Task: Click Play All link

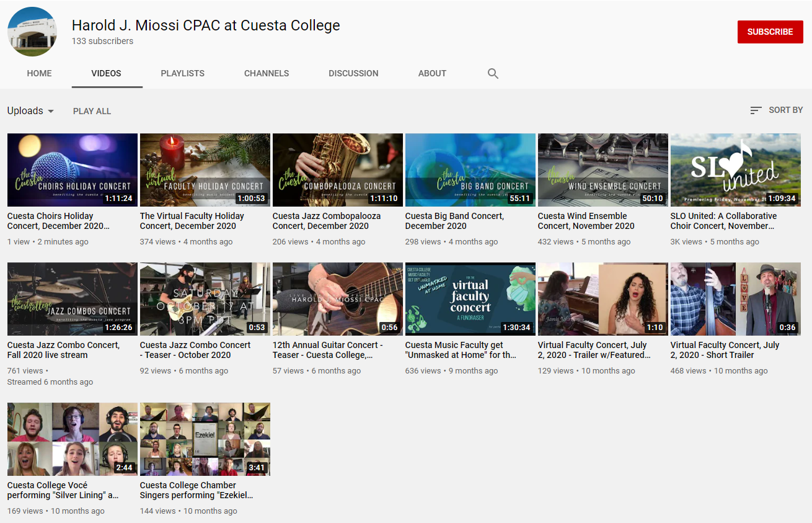Action: pyautogui.click(x=92, y=111)
